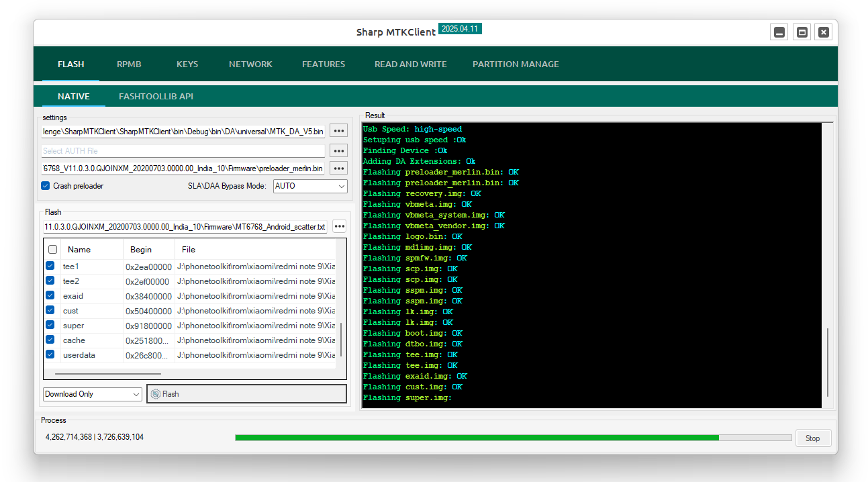Screen dimensions: 868x482
Task: Open browse dialog for preloader_merlin.bin path
Action: pyautogui.click(x=339, y=168)
